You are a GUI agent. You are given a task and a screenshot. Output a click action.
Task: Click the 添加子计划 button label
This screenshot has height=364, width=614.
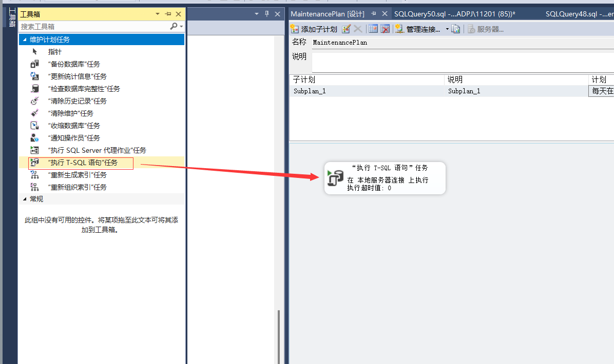pyautogui.click(x=319, y=29)
